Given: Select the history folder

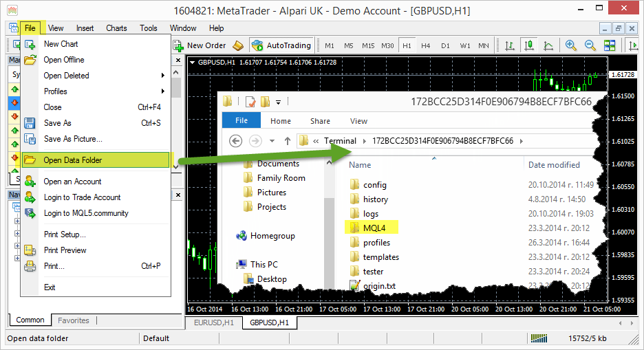Looking at the screenshot, I should [369, 199].
